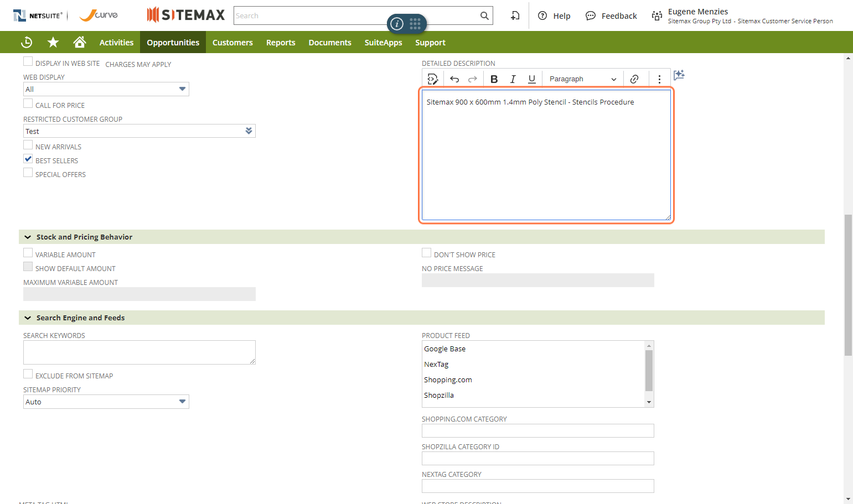Uncheck the Best Sellers checkbox
This screenshot has width=853, height=504.
click(28, 159)
